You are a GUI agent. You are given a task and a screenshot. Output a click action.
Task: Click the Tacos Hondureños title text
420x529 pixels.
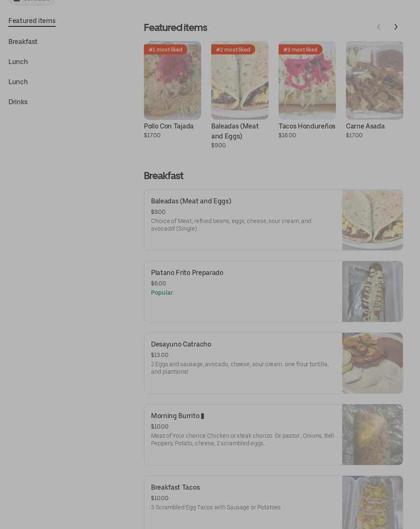pyautogui.click(x=307, y=126)
